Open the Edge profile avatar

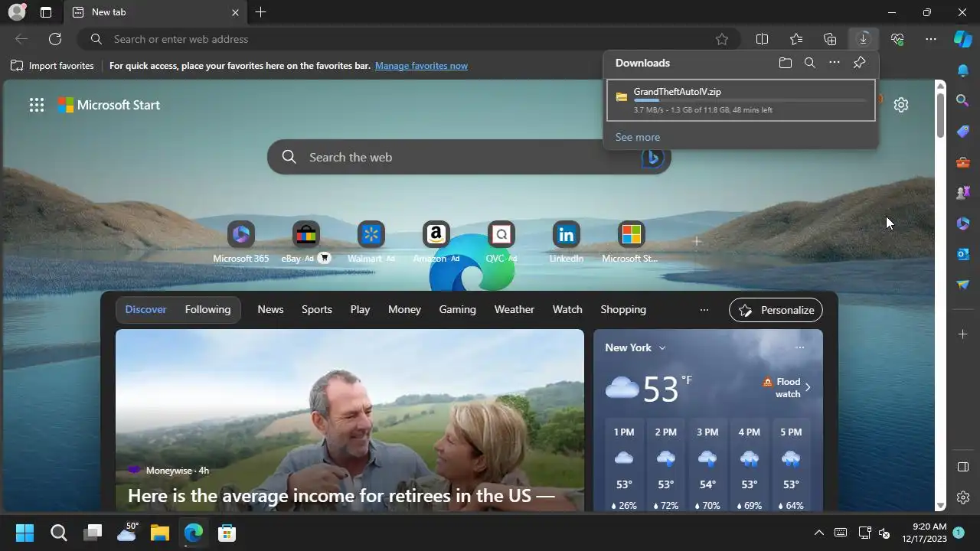click(17, 12)
